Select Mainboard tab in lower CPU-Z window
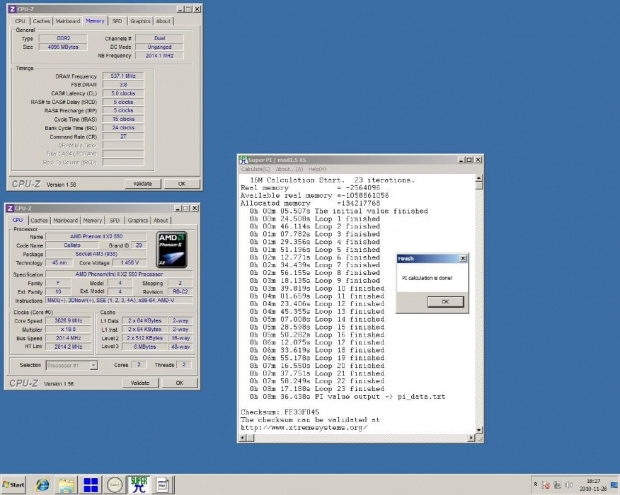 65,220
